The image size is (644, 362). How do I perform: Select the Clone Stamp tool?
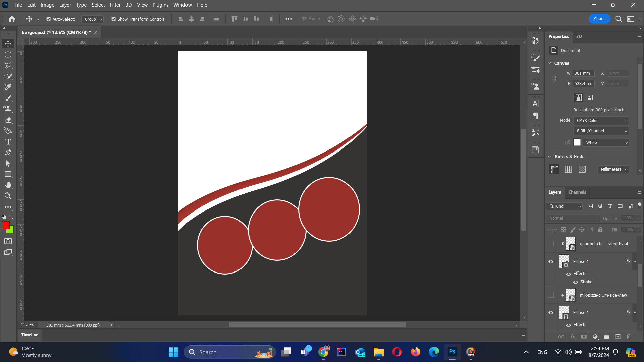coord(8,109)
